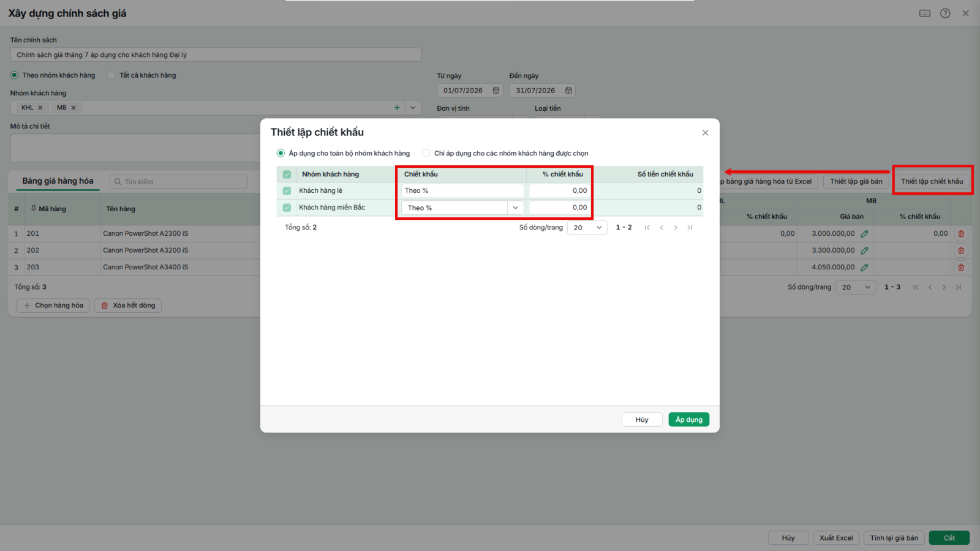Select Canon PowerShot A2300 iS row
Image resolution: width=980 pixels, height=551 pixels.
(146, 234)
